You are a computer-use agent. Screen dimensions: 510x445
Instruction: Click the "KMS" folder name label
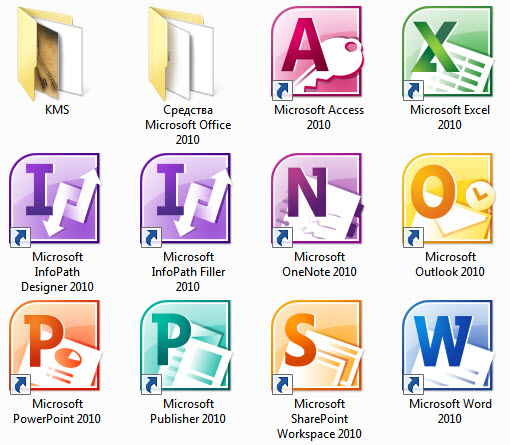(57, 110)
